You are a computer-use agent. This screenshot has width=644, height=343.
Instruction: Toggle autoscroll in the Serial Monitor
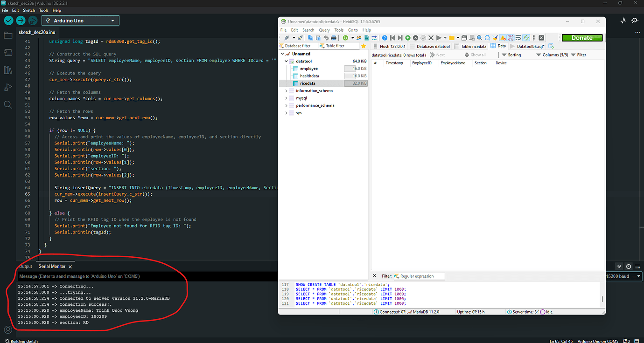tap(619, 266)
